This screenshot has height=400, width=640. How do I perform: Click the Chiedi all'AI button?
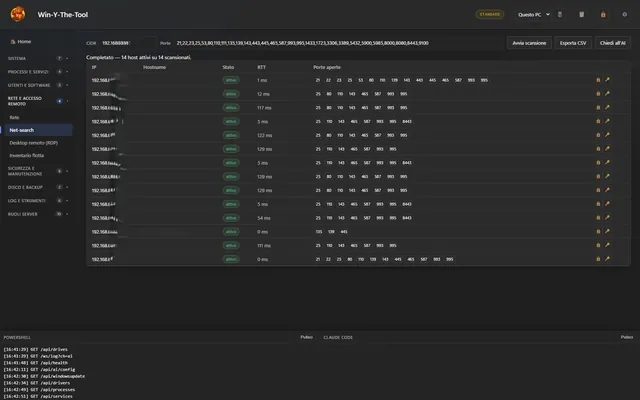coord(612,43)
